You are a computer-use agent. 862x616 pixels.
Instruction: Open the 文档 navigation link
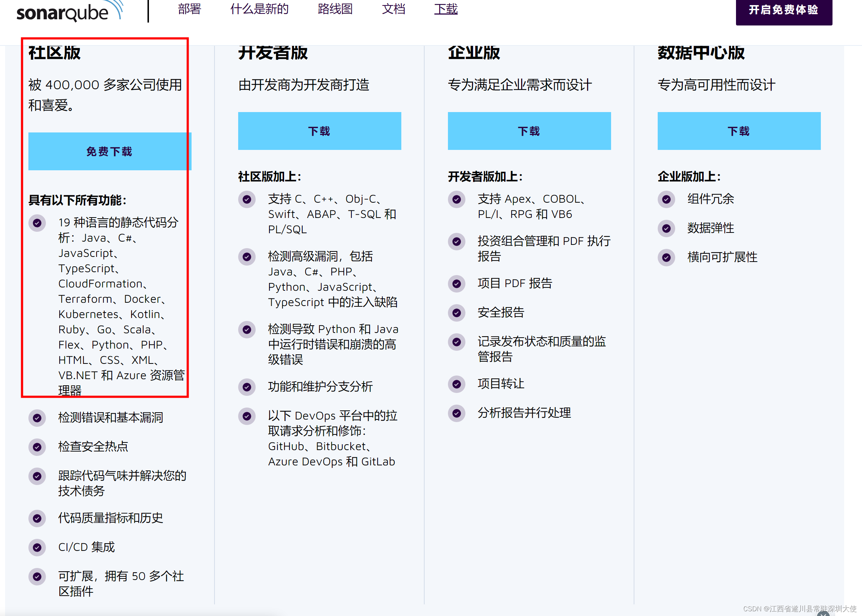(393, 9)
